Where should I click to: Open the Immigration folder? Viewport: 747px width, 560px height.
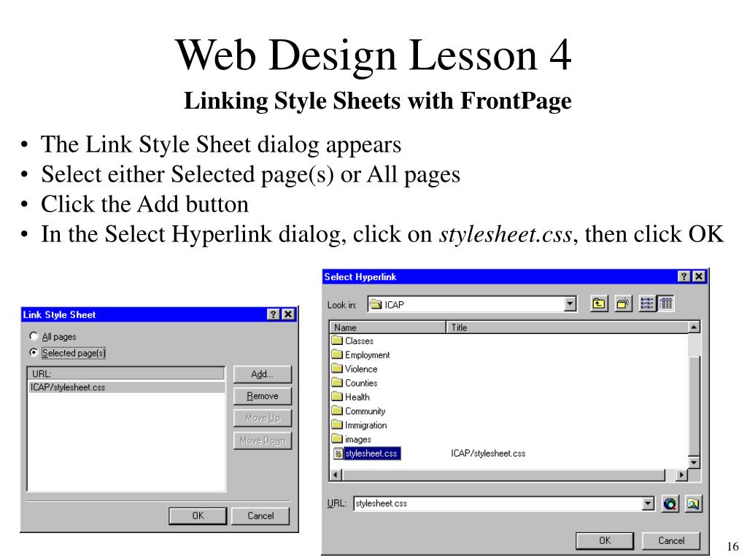360,425
